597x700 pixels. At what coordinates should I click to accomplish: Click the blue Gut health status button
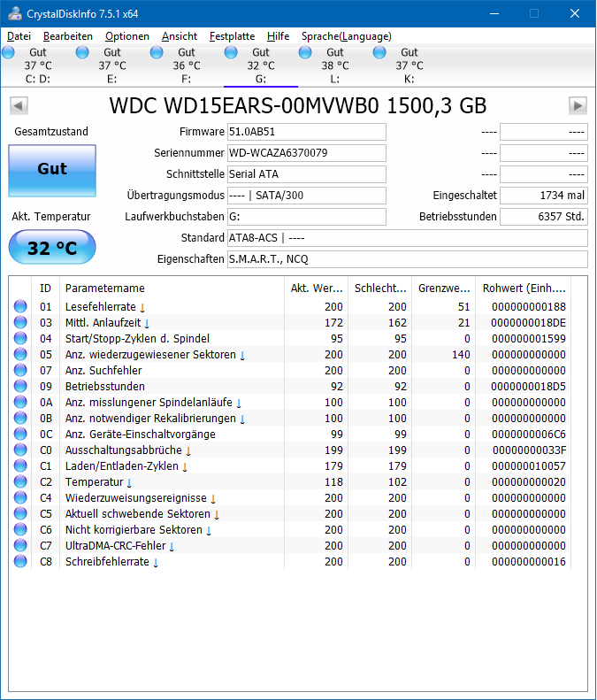[52, 171]
